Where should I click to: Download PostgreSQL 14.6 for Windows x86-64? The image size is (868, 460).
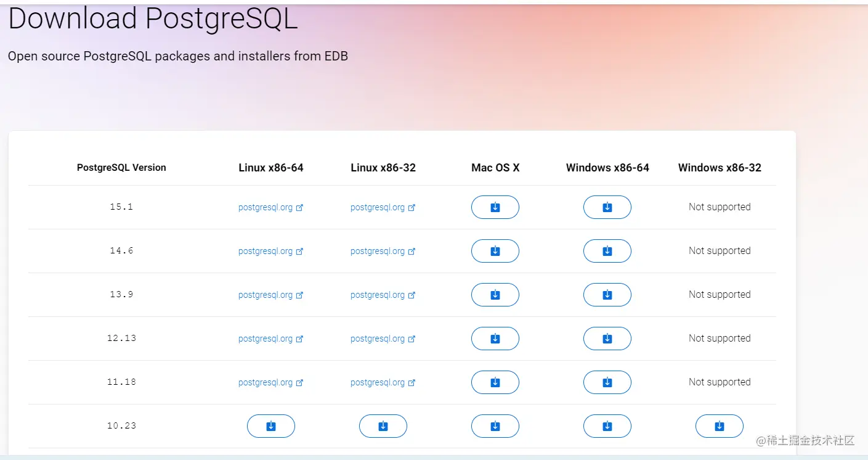pyautogui.click(x=607, y=251)
